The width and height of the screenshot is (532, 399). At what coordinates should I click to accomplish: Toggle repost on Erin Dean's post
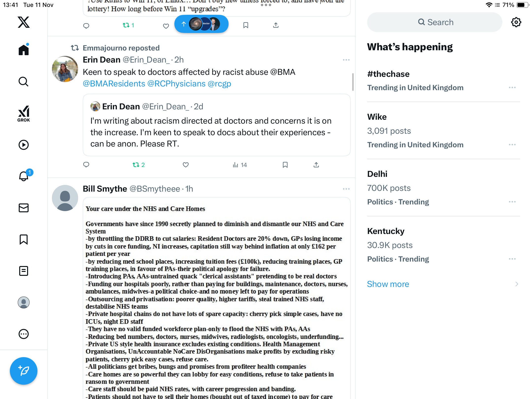click(138, 165)
